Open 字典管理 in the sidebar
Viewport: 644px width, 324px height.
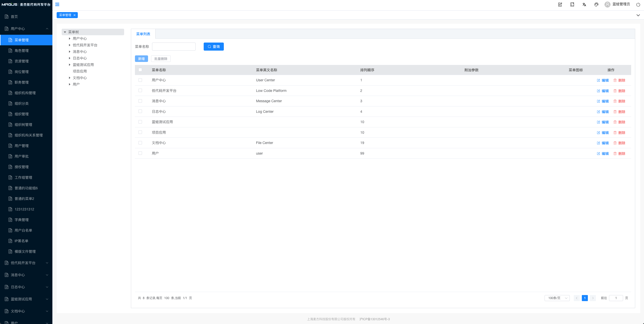coord(26,220)
